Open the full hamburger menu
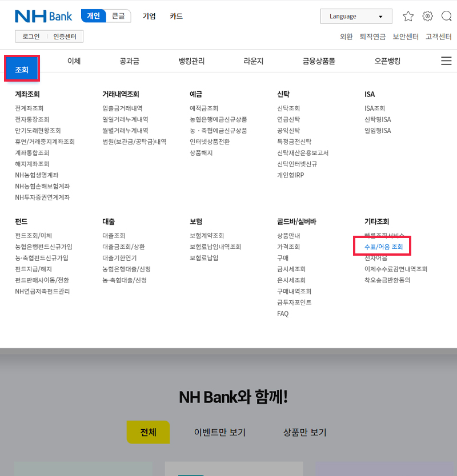 click(446, 60)
